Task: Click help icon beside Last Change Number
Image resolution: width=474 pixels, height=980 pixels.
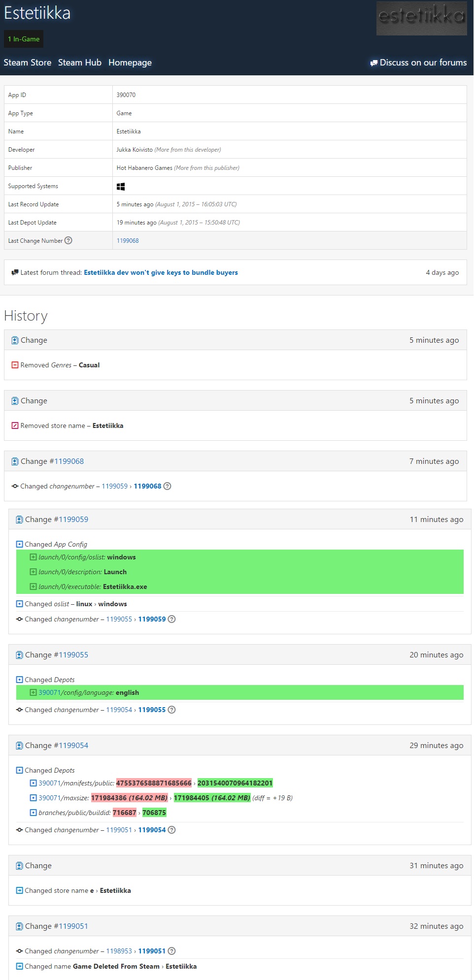Action: [x=68, y=240]
